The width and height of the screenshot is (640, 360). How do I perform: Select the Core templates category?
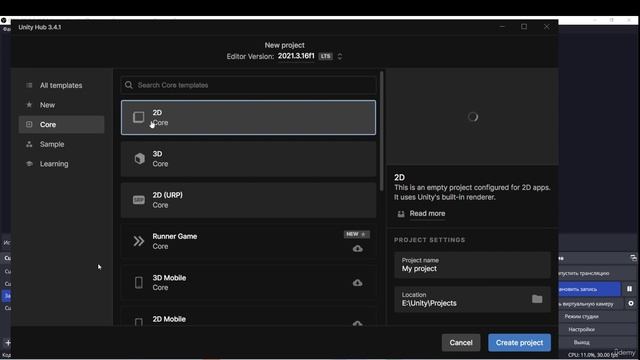tap(61, 124)
